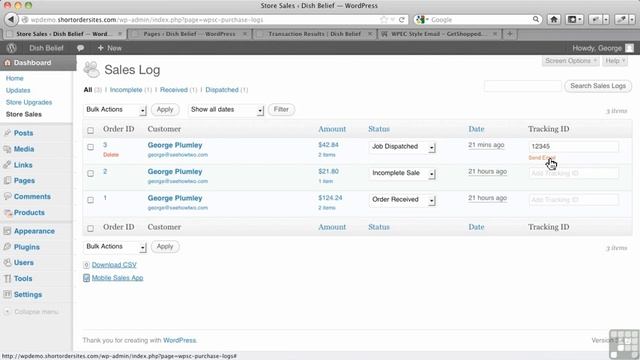Filter sales by Incomplete status

126,90
